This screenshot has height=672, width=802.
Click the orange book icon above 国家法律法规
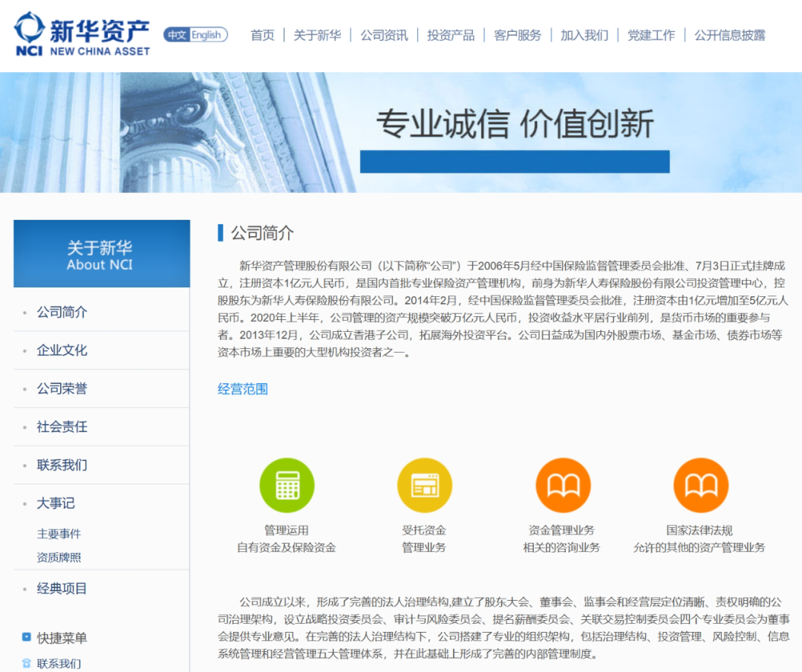(x=700, y=486)
